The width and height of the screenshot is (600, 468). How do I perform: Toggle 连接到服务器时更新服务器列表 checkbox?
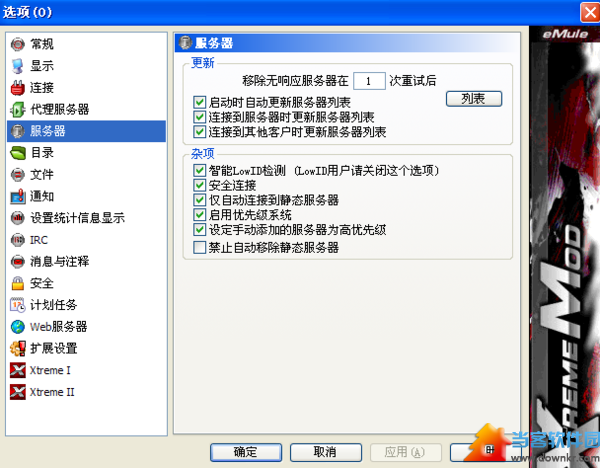pyautogui.click(x=199, y=117)
